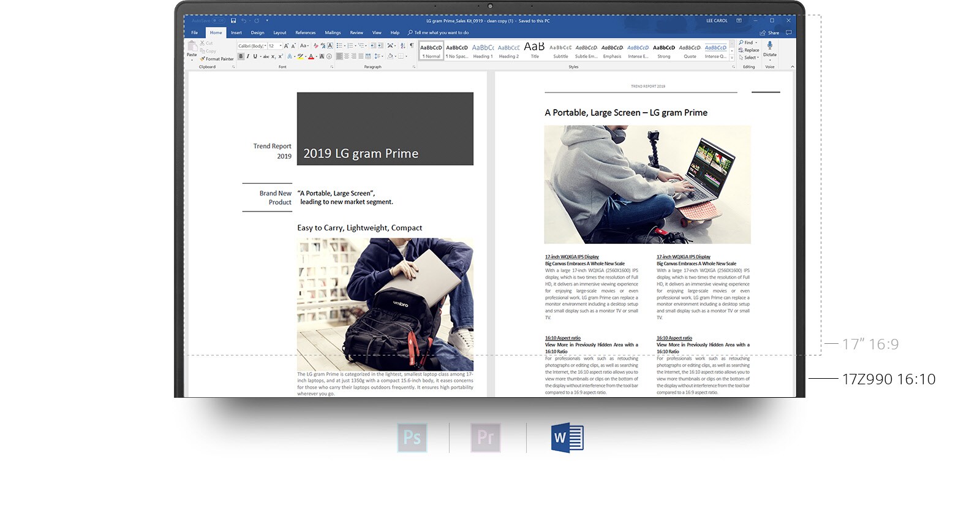Click the Save icon in the title bar
This screenshot has height=513, width=980.
(233, 21)
